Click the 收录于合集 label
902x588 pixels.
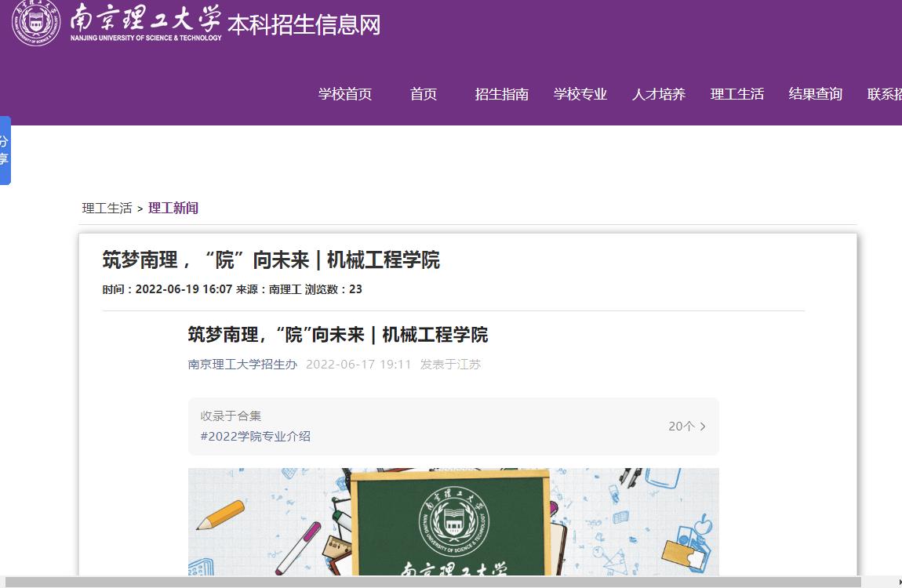(231, 416)
